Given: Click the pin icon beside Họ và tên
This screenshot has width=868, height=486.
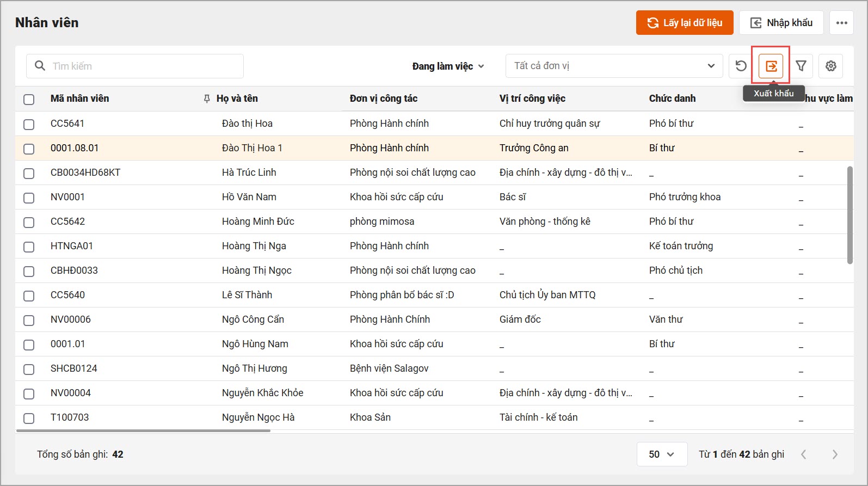Looking at the screenshot, I should click(x=207, y=99).
